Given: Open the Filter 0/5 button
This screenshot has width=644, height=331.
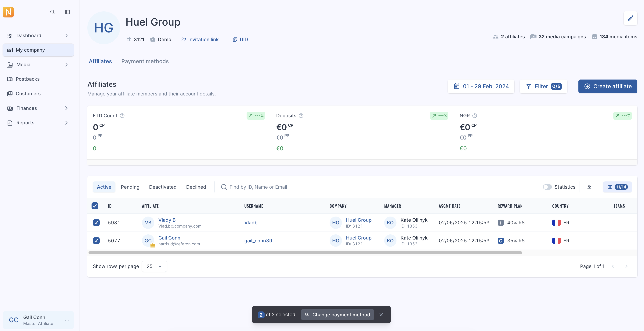Looking at the screenshot, I should (x=543, y=86).
